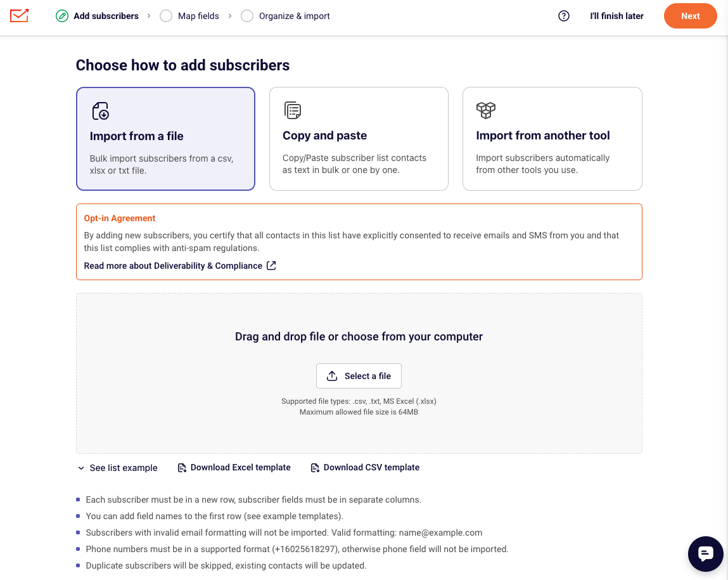This screenshot has height=580, width=728.
Task: Open the live chat bubble
Action: [x=705, y=553]
